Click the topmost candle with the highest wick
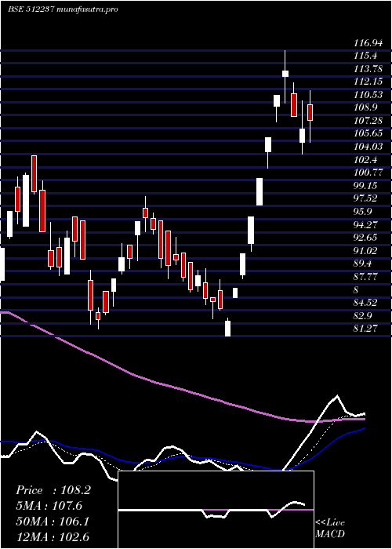Image resolution: width=392 pixels, height=549 pixels. point(285,74)
